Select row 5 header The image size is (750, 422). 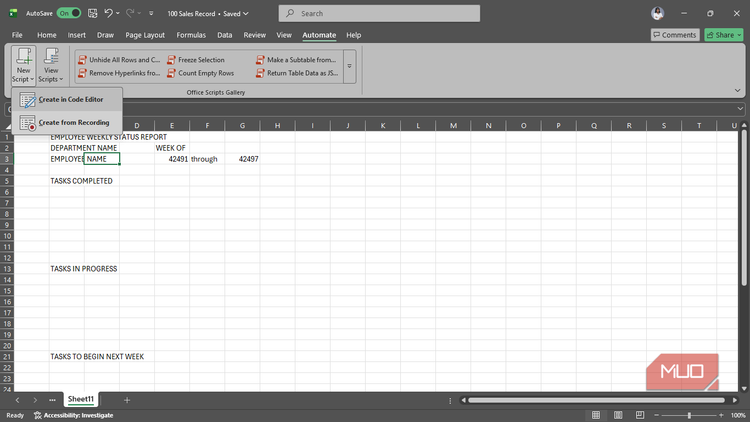pyautogui.click(x=7, y=181)
